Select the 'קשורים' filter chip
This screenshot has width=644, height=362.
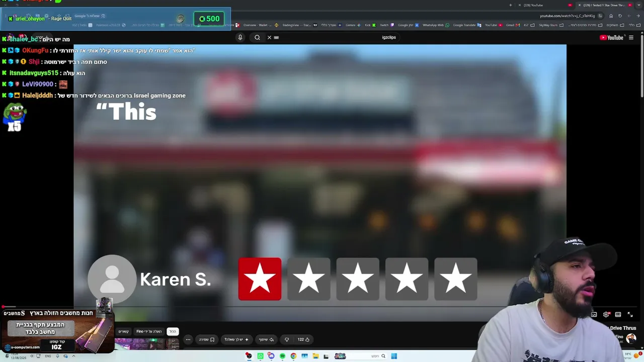(123, 331)
